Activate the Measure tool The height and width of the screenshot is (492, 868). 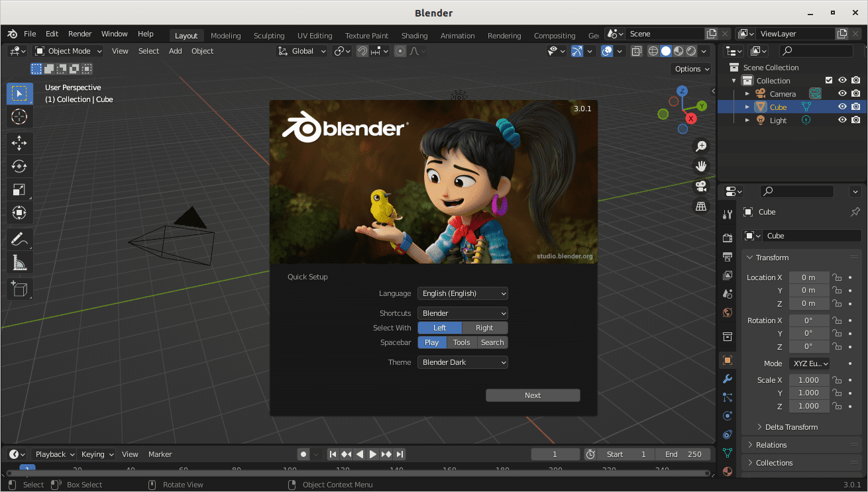point(19,262)
